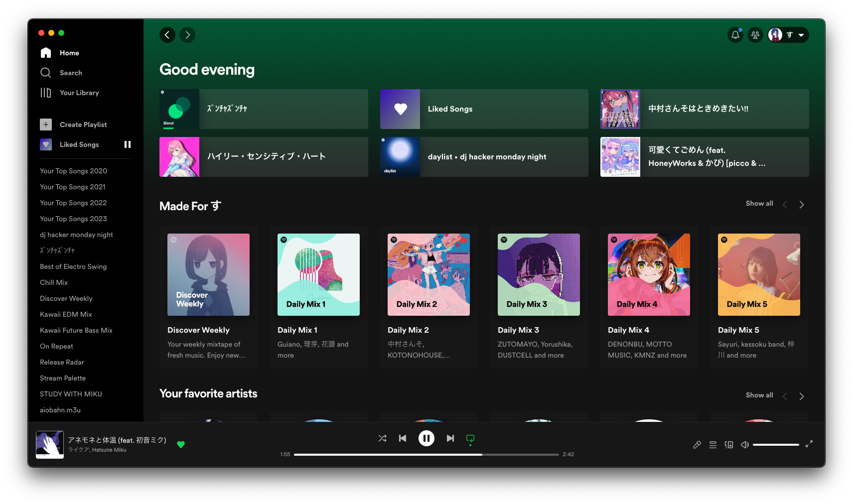Seek using the song progress bar
853x504 pixels.
point(426,454)
